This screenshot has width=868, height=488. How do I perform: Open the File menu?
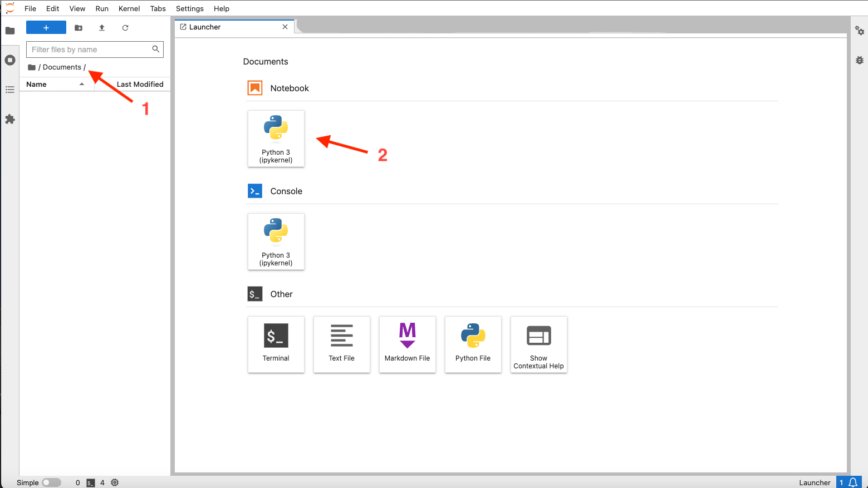point(31,8)
